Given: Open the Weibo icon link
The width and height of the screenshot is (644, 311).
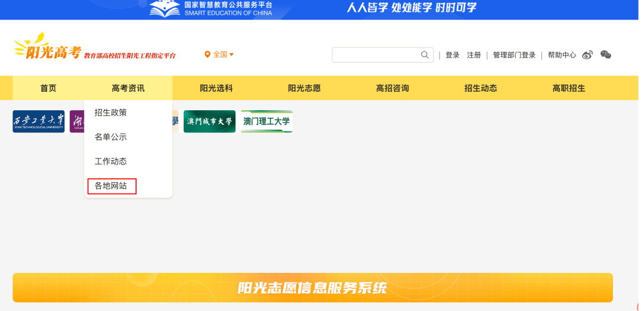Looking at the screenshot, I should 588,55.
